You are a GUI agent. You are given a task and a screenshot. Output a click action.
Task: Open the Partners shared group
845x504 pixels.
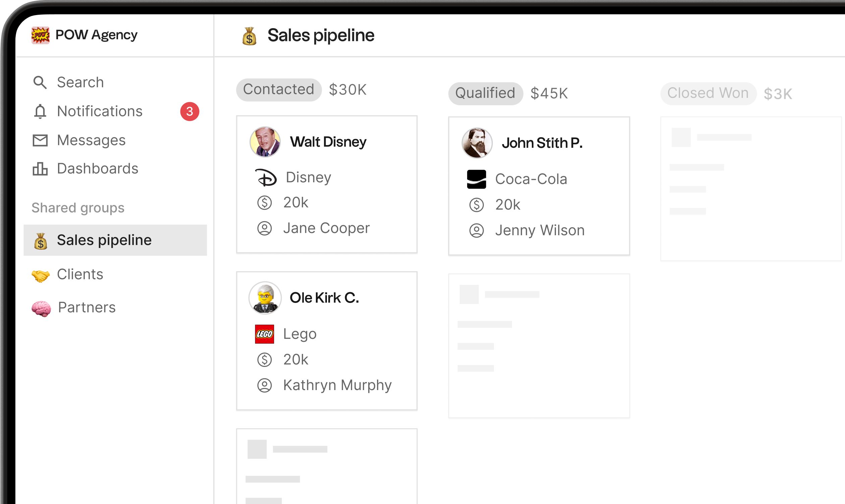tap(87, 307)
